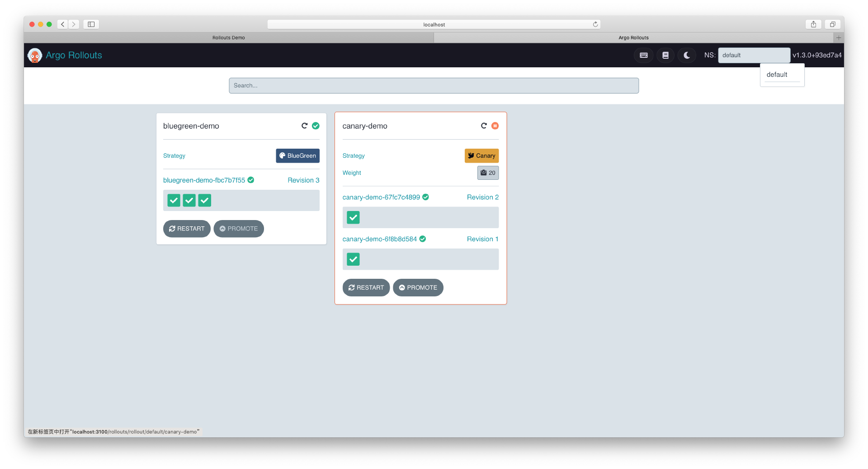
Task: Open keyboard shortcuts icon in header
Action: [644, 55]
